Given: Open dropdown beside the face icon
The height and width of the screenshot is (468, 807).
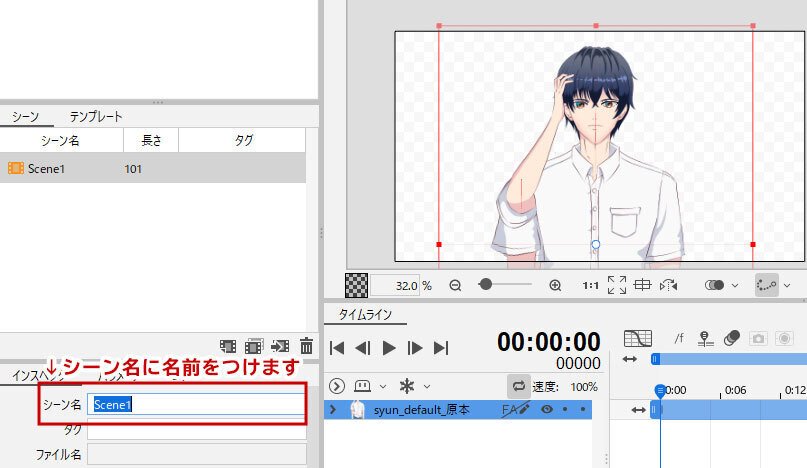Looking at the screenshot, I should (383, 386).
